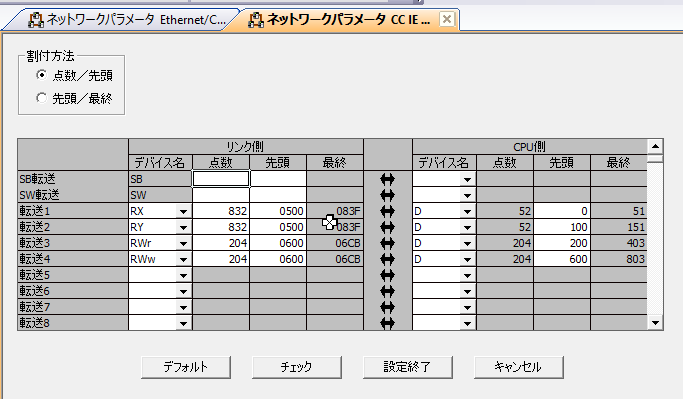Open CPU-side device dropdown for 転送5
The image size is (683, 399).
[467, 275]
